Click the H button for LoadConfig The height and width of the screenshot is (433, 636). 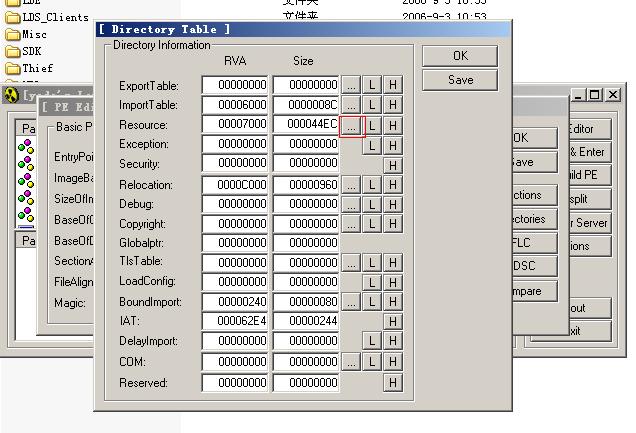pos(393,283)
